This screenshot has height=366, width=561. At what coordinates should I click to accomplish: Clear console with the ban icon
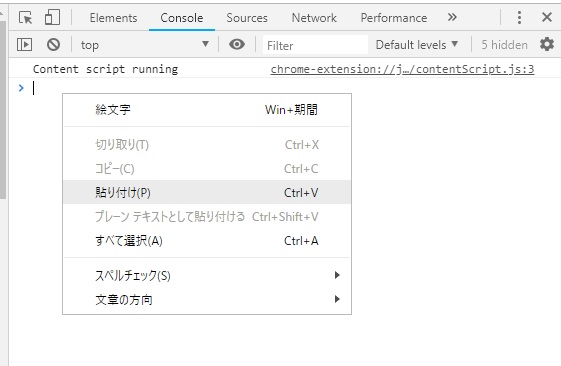(x=53, y=45)
